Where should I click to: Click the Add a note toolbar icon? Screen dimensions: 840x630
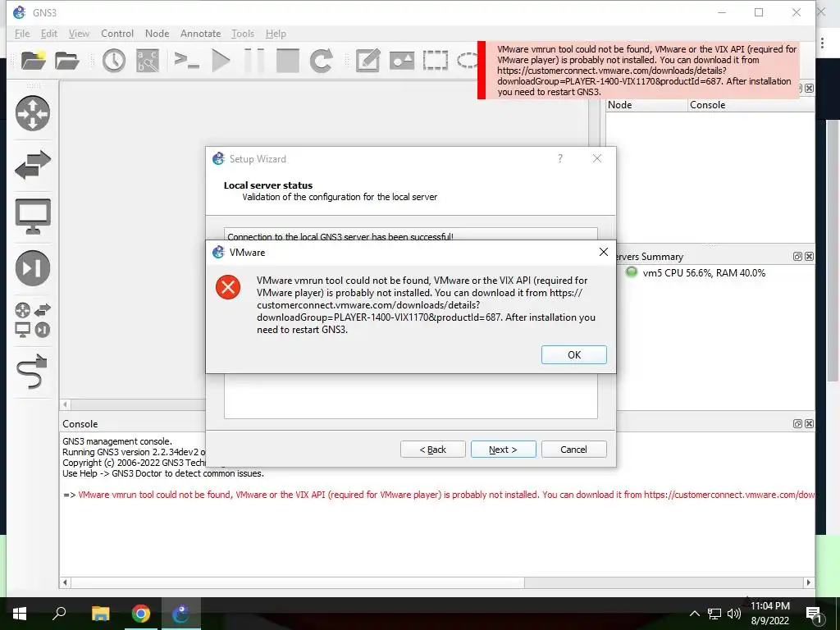(x=368, y=61)
